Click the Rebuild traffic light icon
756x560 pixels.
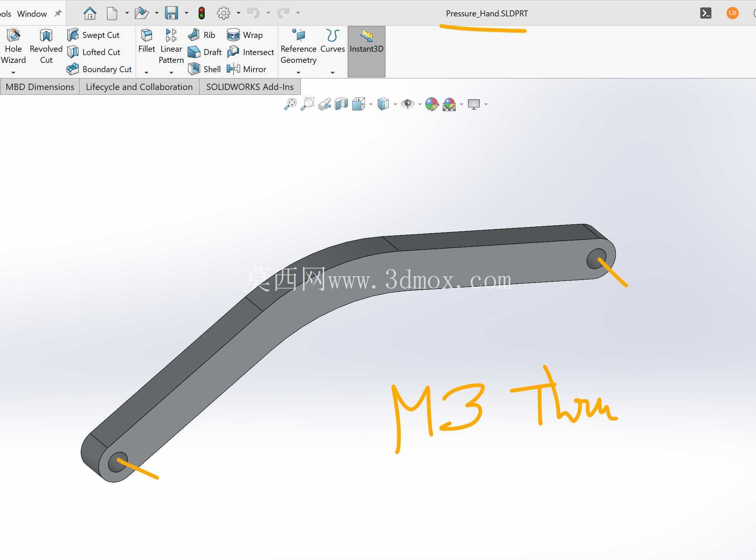[x=201, y=13]
